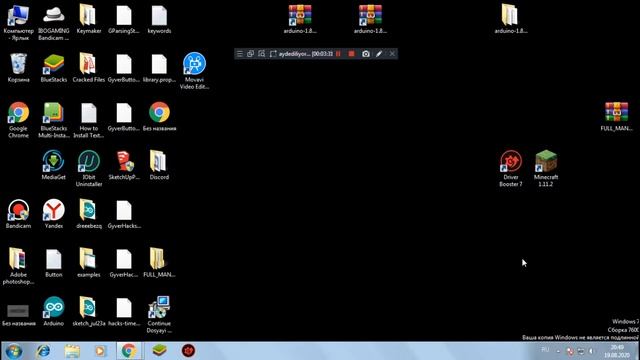Switch to Chrome in the taskbar

click(129, 351)
